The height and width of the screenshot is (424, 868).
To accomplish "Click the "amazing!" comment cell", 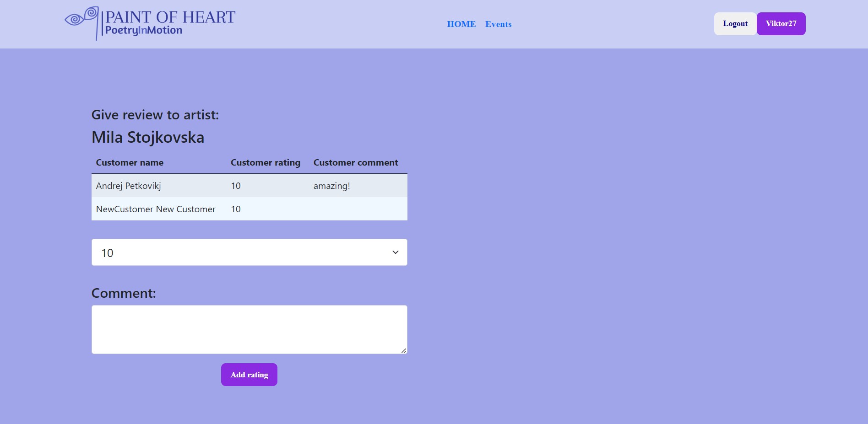I will [x=331, y=186].
